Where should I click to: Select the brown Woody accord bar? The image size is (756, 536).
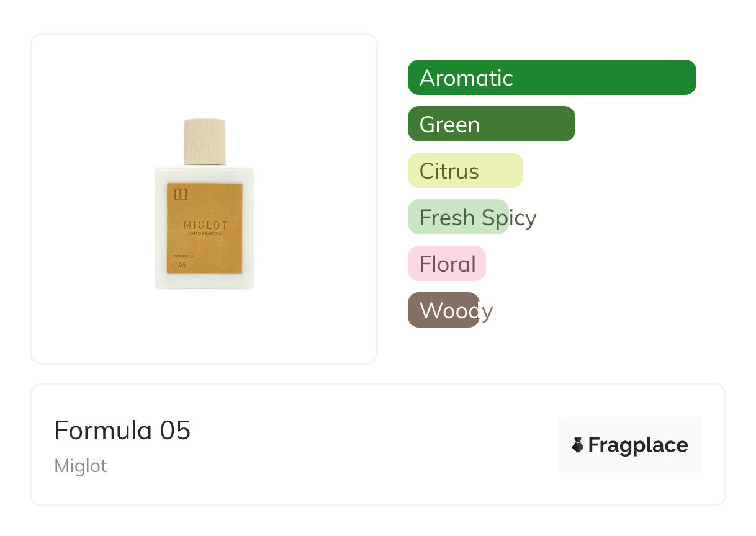click(x=443, y=310)
